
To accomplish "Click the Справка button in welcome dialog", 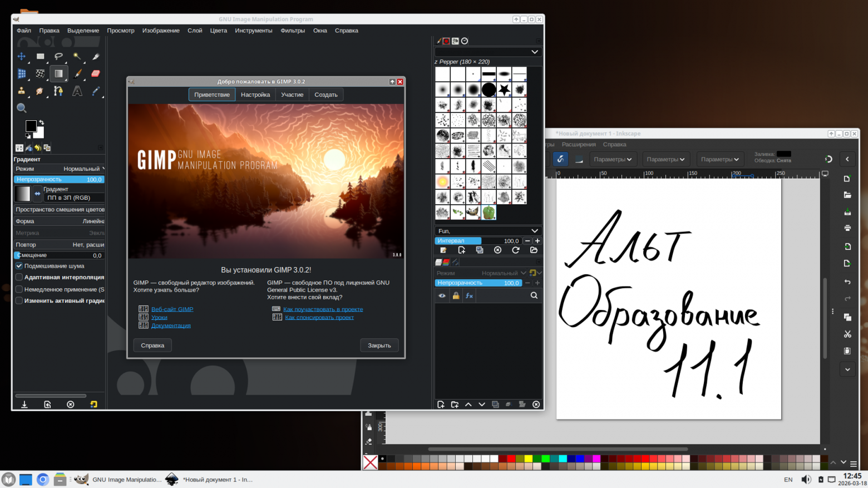I will (x=152, y=346).
